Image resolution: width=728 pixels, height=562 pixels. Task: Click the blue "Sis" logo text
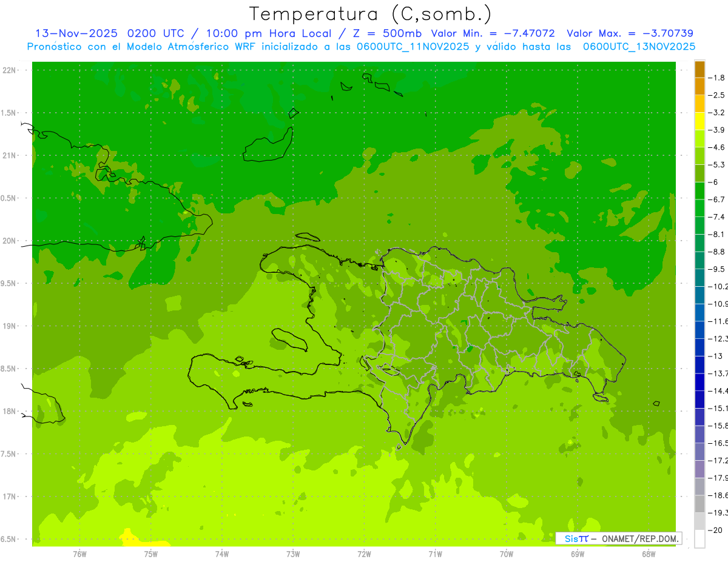(571, 538)
